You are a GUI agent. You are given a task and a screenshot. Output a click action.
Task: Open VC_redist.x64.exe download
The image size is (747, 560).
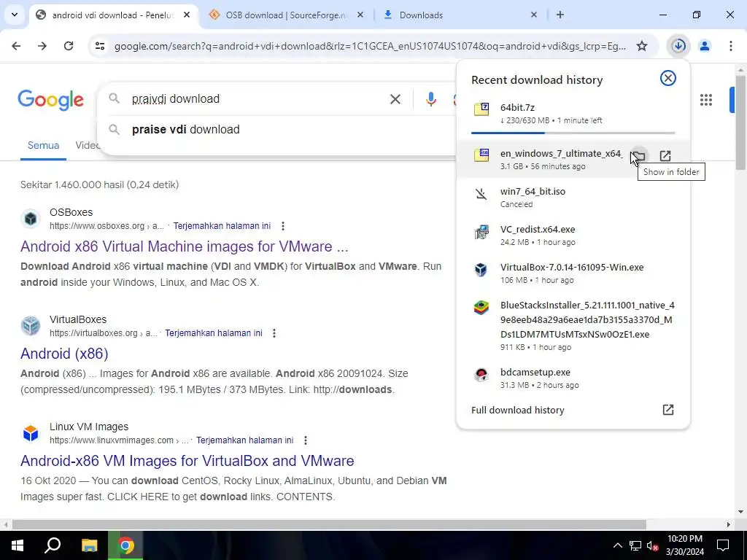573,236
